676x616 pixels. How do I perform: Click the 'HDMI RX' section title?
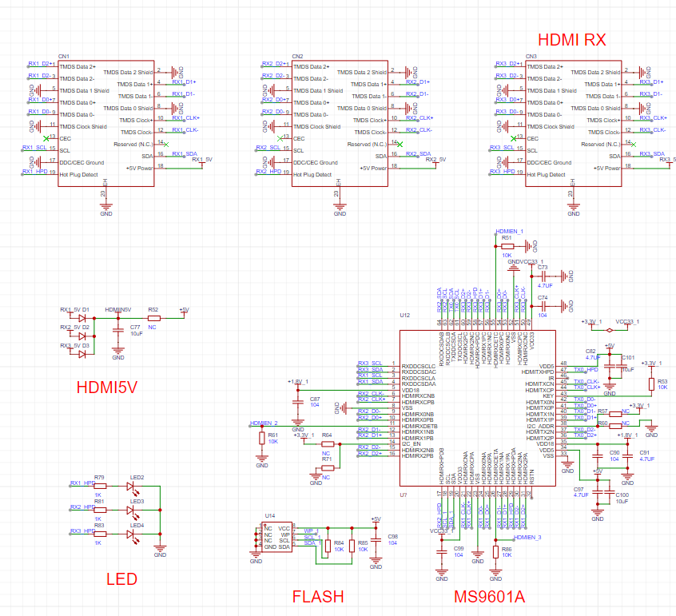[x=571, y=40]
